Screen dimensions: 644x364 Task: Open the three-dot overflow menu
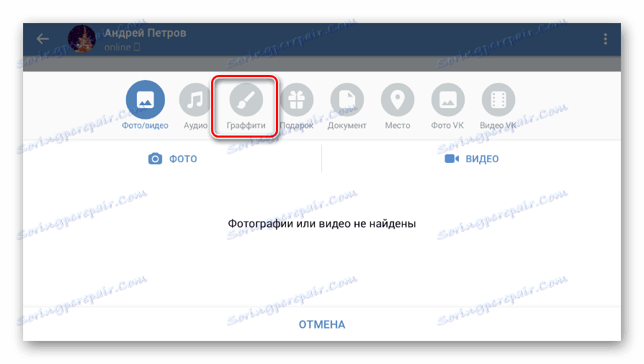[605, 39]
